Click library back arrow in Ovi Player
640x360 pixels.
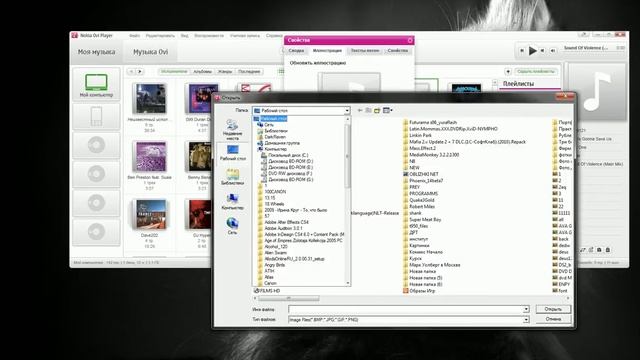point(131,71)
